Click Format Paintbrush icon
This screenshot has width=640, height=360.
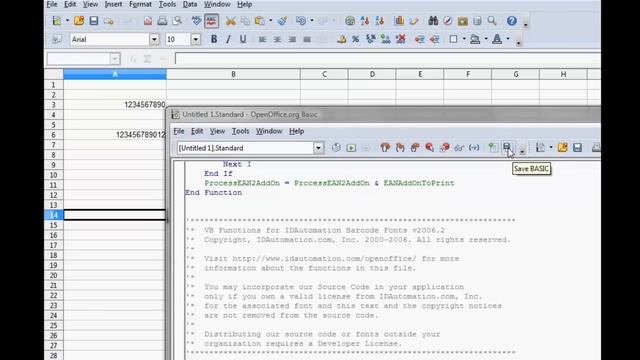[282, 21]
